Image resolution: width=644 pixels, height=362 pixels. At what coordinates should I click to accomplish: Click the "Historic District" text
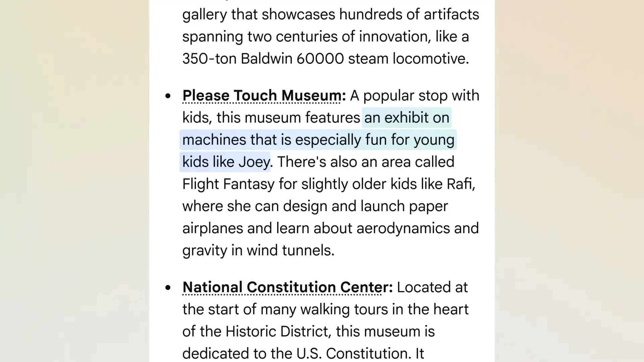pyautogui.click(x=278, y=331)
